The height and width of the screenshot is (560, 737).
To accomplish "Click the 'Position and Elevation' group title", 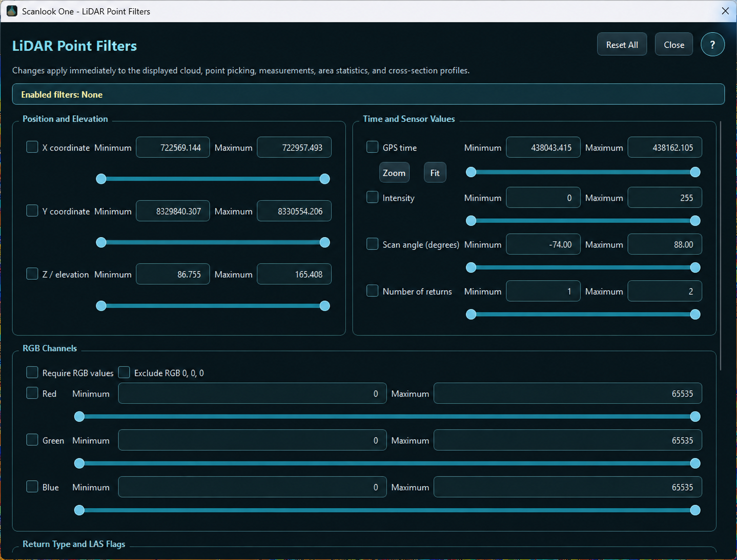I will [x=65, y=118].
